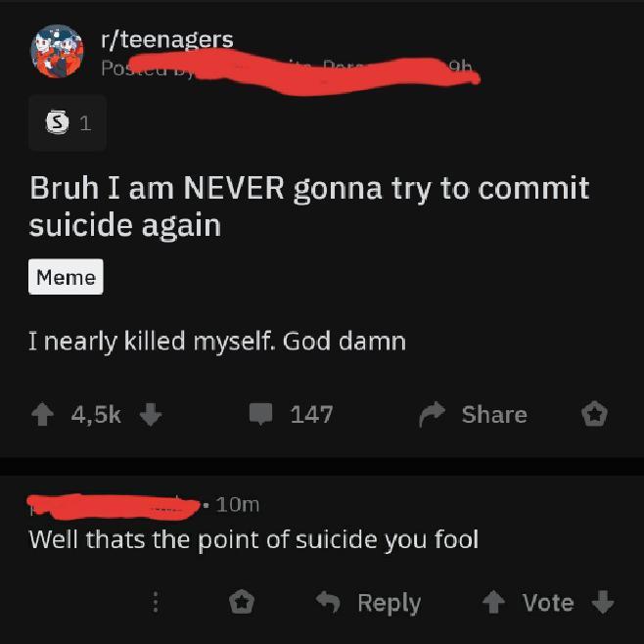This screenshot has height=644, width=644.
Task: Click the Reply arrow icon
Action: coord(328,602)
